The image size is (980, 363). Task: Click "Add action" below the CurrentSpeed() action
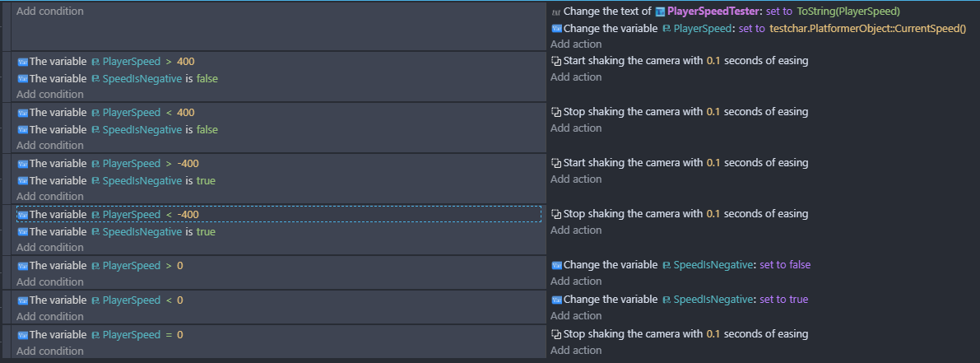coord(576,44)
